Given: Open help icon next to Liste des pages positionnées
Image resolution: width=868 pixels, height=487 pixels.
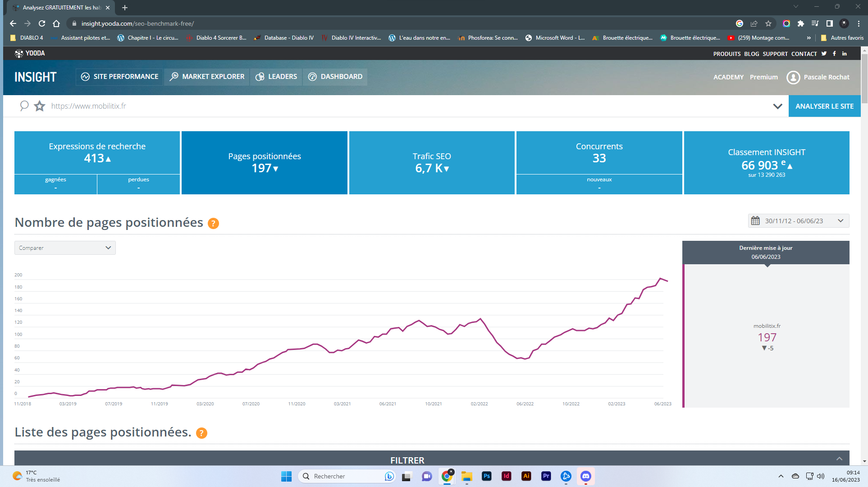Looking at the screenshot, I should pyautogui.click(x=201, y=433).
